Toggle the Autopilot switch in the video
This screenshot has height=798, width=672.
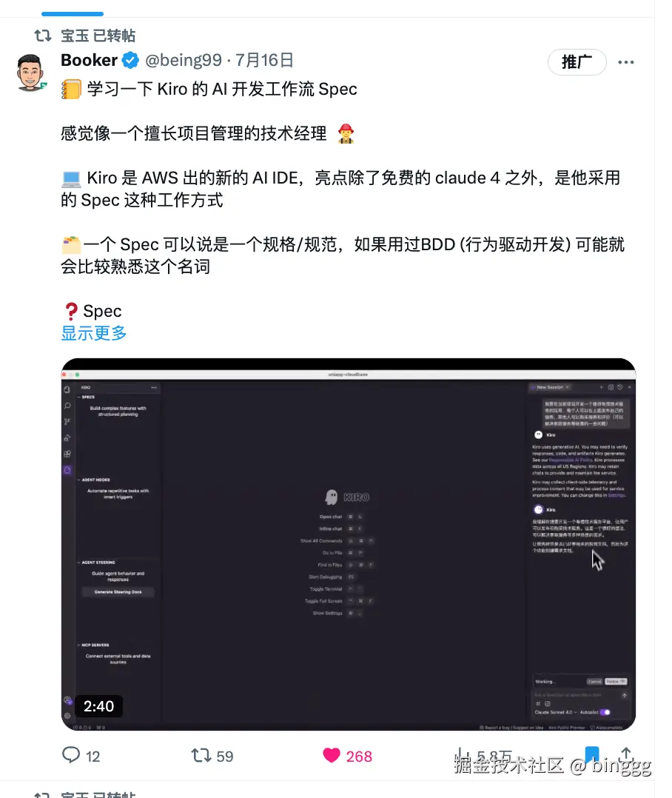tap(605, 712)
